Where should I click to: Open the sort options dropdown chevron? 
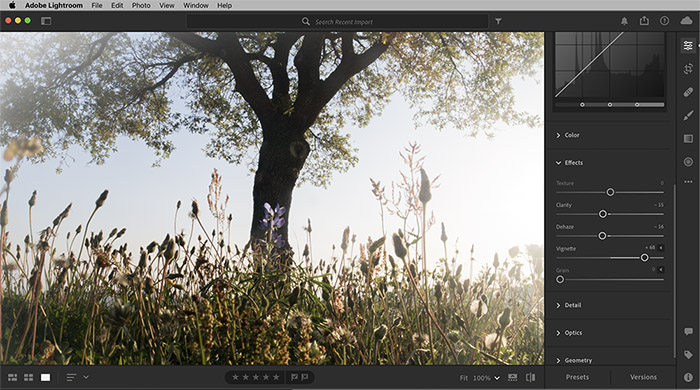pyautogui.click(x=86, y=378)
